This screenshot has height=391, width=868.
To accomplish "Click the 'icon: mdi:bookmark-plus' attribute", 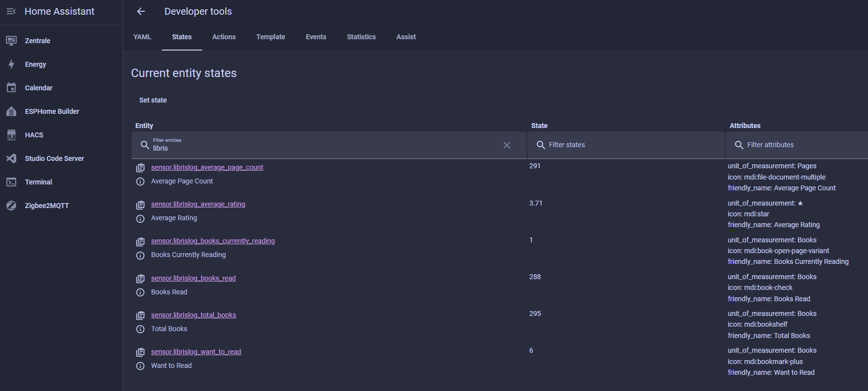I will (765, 362).
